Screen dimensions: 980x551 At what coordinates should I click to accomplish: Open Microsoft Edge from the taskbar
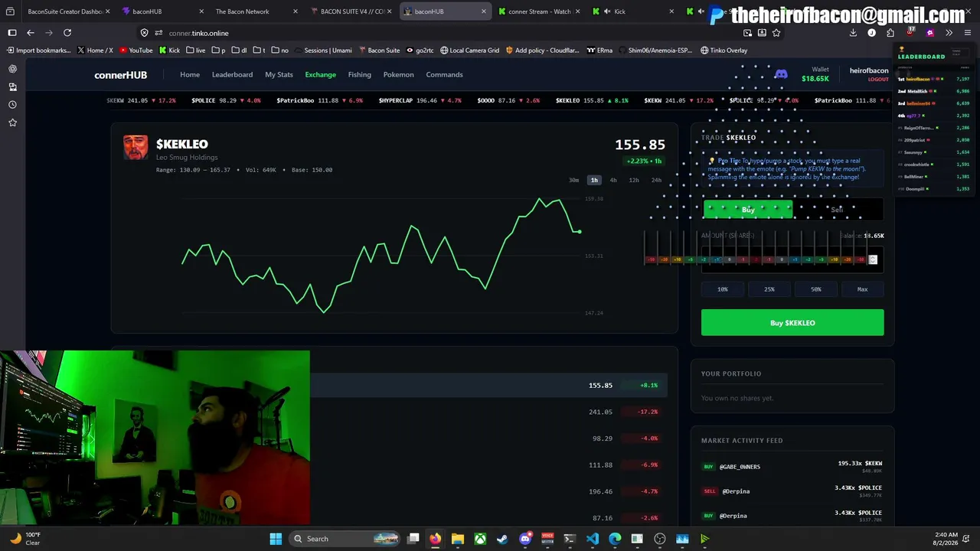click(x=615, y=539)
